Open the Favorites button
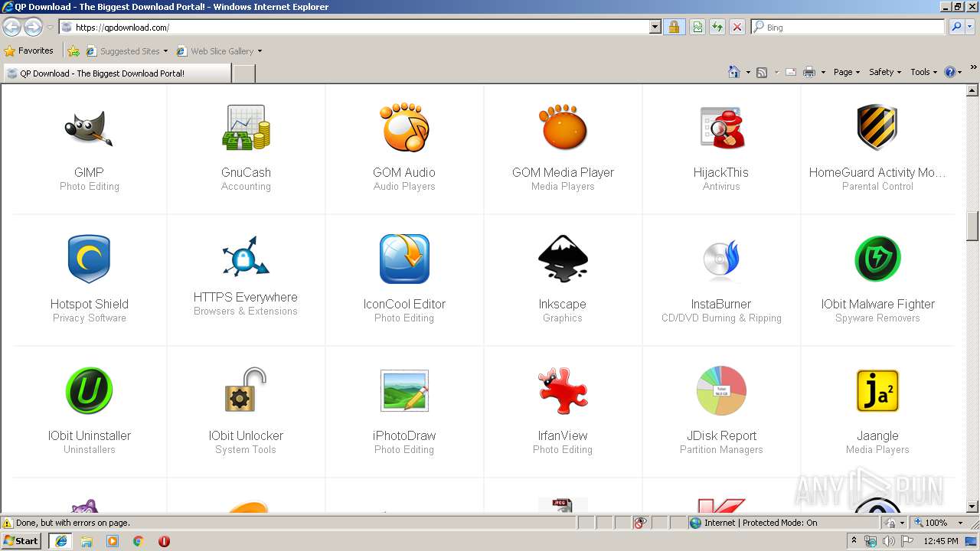Screen dimensions: 980x551 click(29, 51)
